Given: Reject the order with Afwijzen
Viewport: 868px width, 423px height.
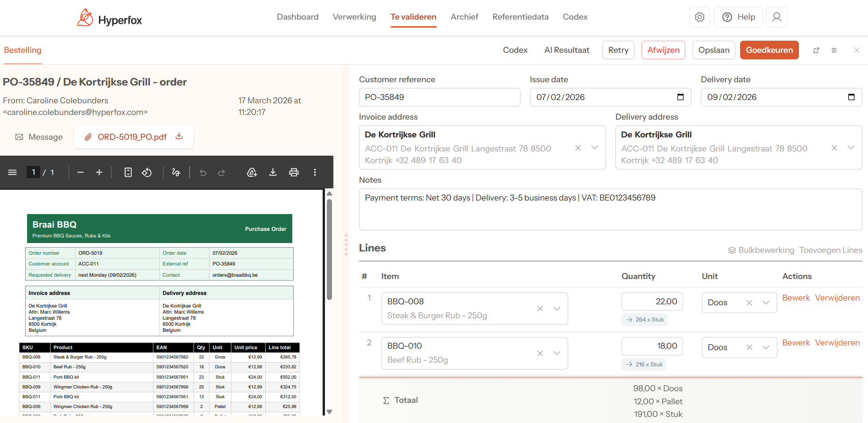Looking at the screenshot, I should pyautogui.click(x=663, y=50).
